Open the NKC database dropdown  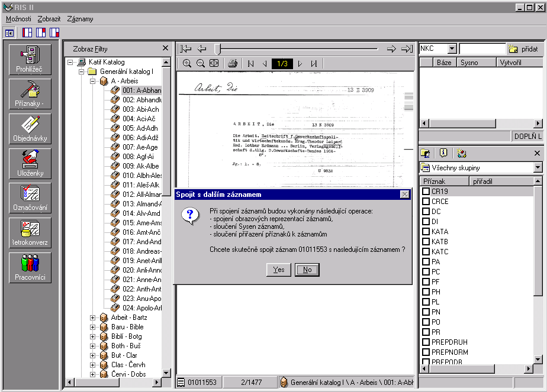452,49
